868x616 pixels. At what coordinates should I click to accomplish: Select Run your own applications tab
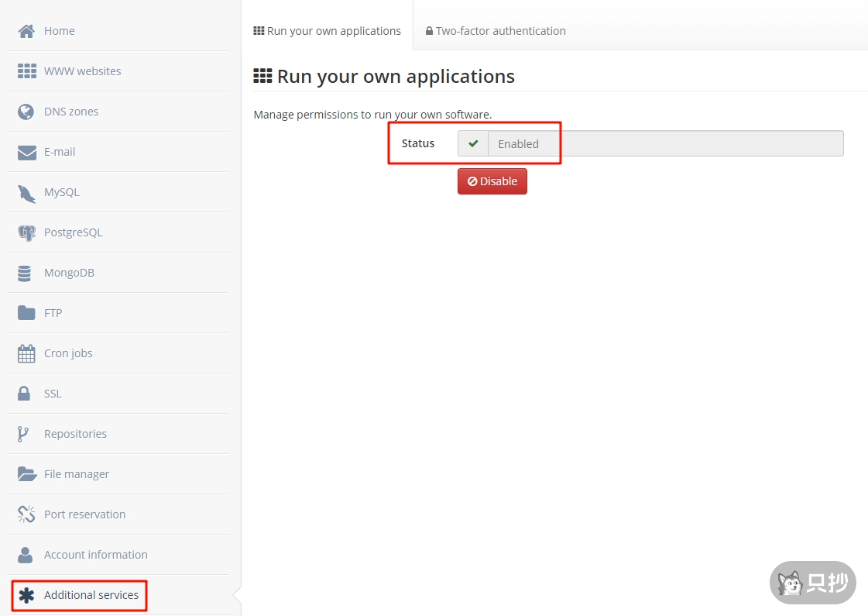(x=327, y=31)
